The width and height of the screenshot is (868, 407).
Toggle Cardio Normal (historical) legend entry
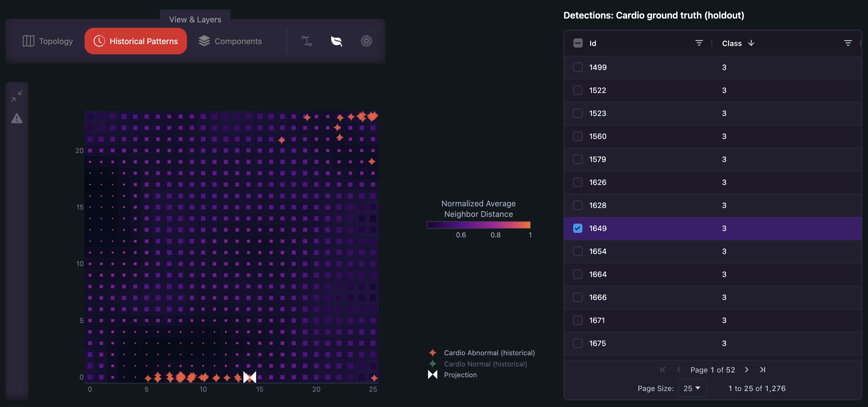477,364
